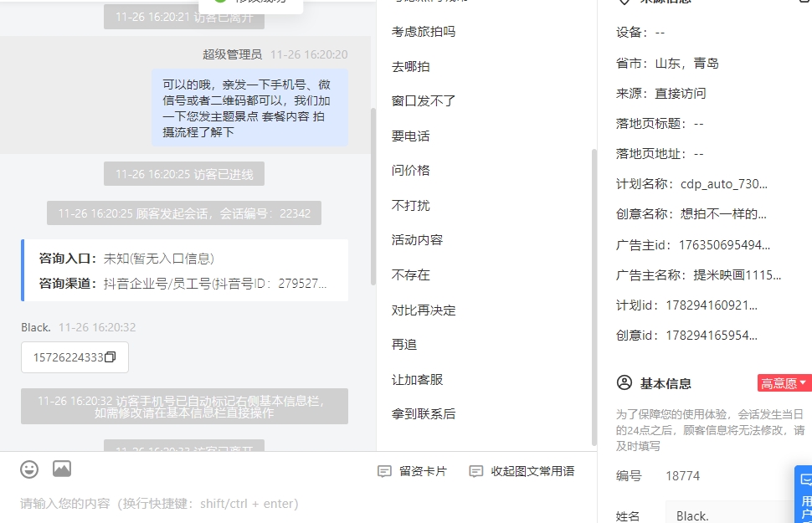Select quick reply 不打扰
812x523 pixels.
click(411, 206)
